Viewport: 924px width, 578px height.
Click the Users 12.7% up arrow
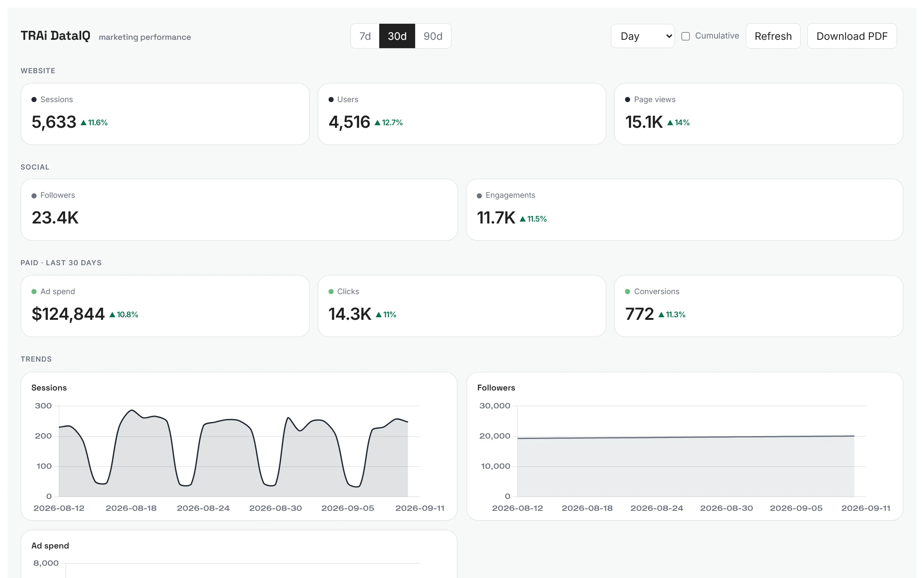click(377, 123)
